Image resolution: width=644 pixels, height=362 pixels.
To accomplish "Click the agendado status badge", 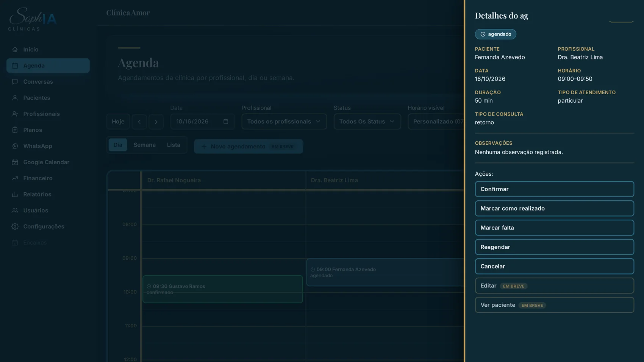I will pos(496,34).
